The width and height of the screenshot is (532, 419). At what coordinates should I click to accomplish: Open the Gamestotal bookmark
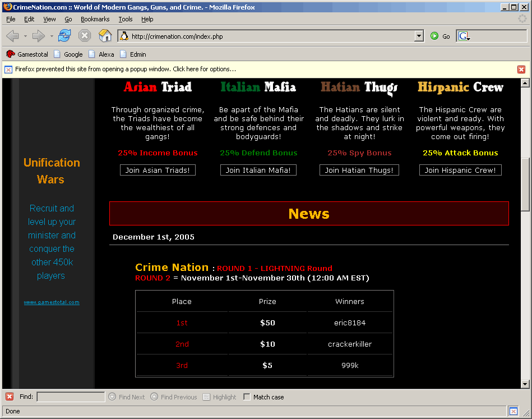[x=27, y=54]
